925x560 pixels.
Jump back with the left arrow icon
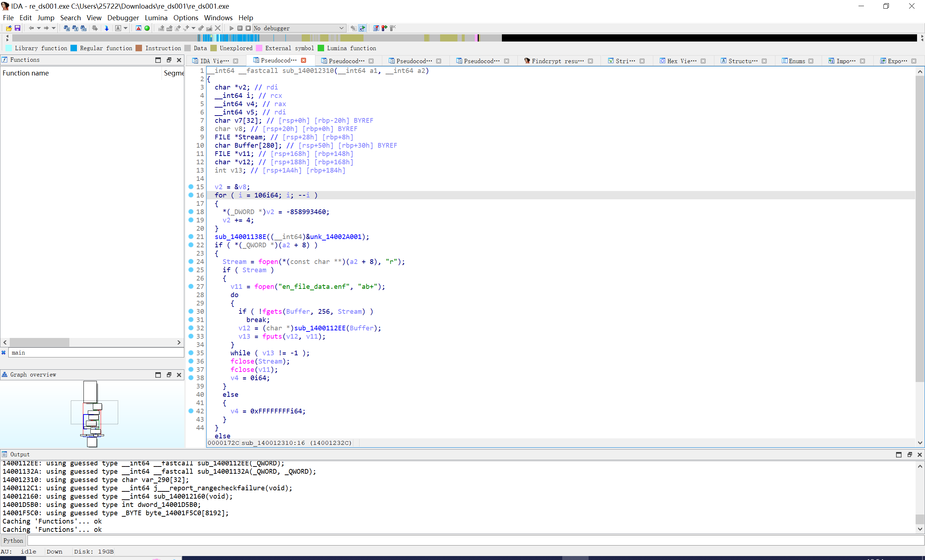click(x=31, y=28)
